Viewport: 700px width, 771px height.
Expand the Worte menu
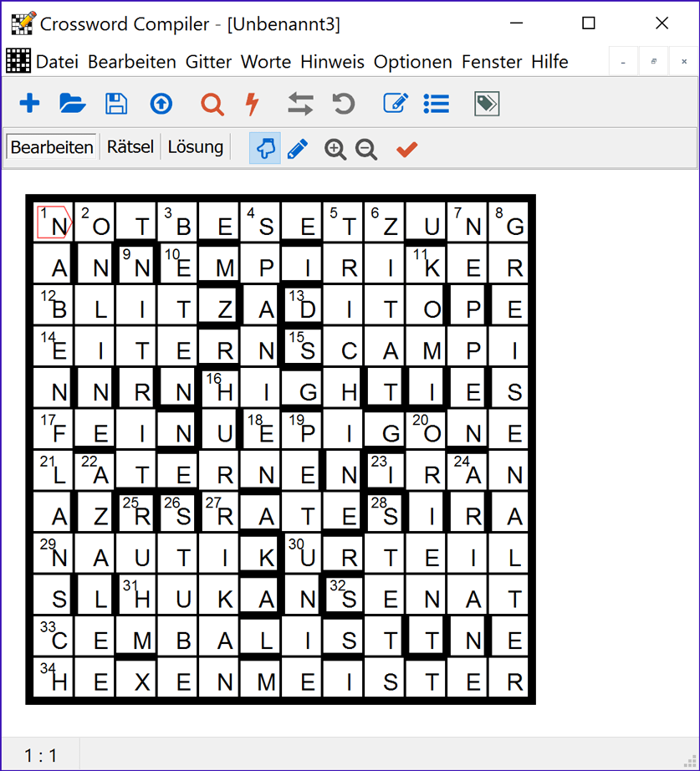263,61
